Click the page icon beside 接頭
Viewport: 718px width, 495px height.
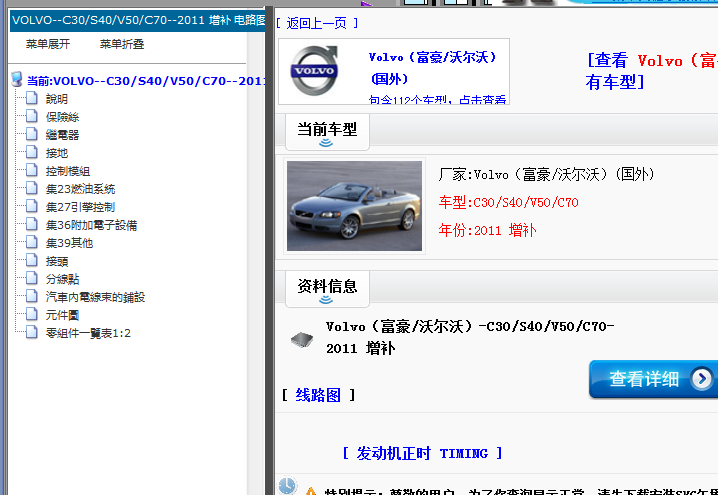[x=32, y=261]
